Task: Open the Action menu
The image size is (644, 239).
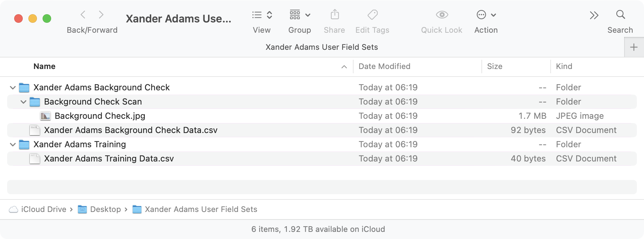Action: point(486,15)
